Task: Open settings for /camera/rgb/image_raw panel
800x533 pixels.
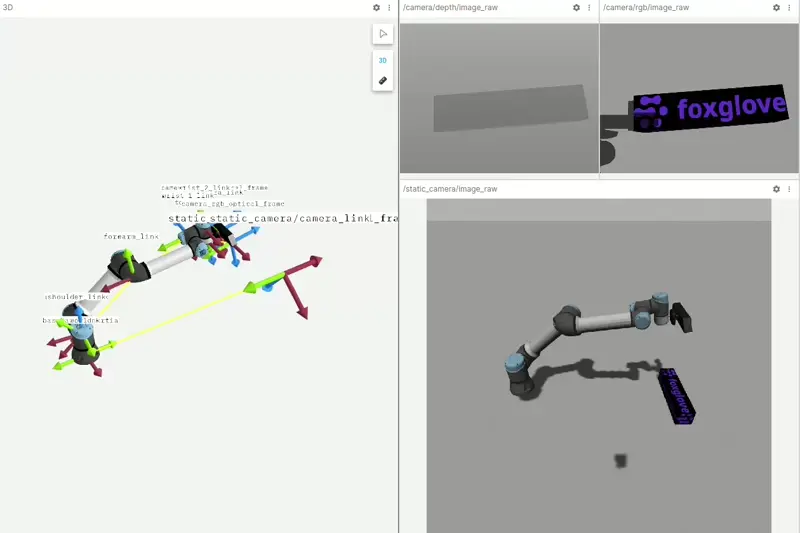Action: [776, 7]
